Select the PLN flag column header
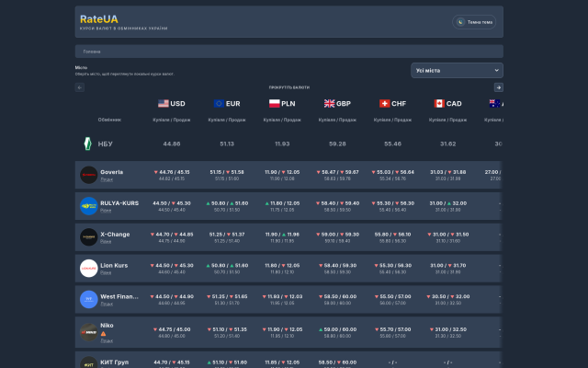Viewport: 588px width, 368px height. (x=282, y=104)
